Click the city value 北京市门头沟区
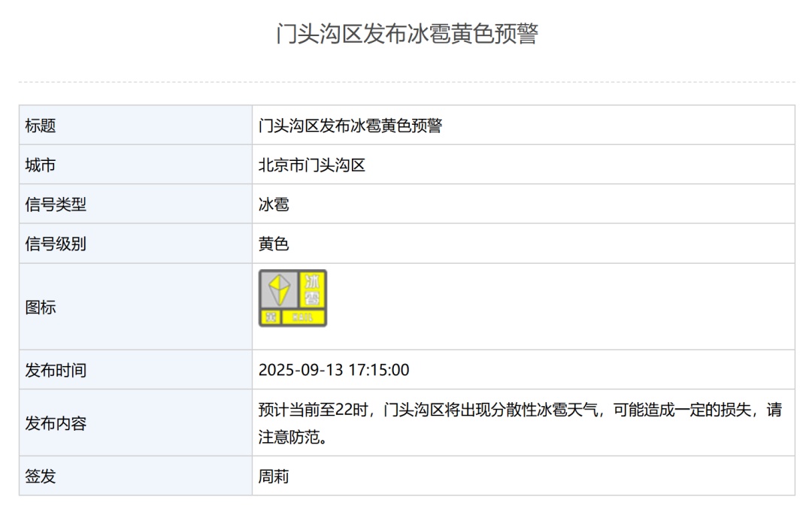The width and height of the screenshot is (812, 521). pyautogui.click(x=312, y=165)
